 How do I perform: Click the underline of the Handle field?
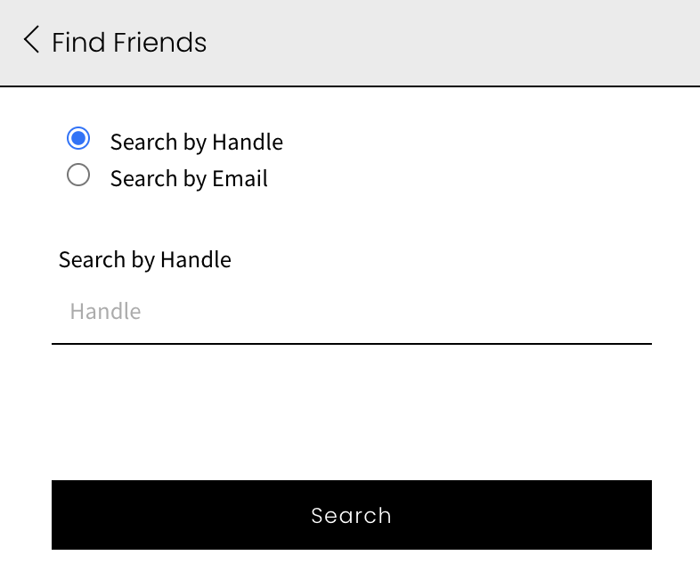[351, 342]
